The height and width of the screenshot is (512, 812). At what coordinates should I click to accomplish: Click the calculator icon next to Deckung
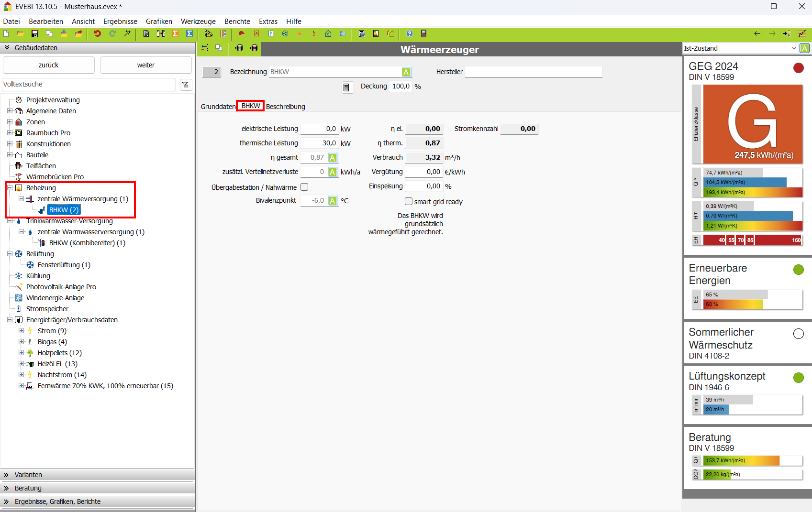[346, 87]
